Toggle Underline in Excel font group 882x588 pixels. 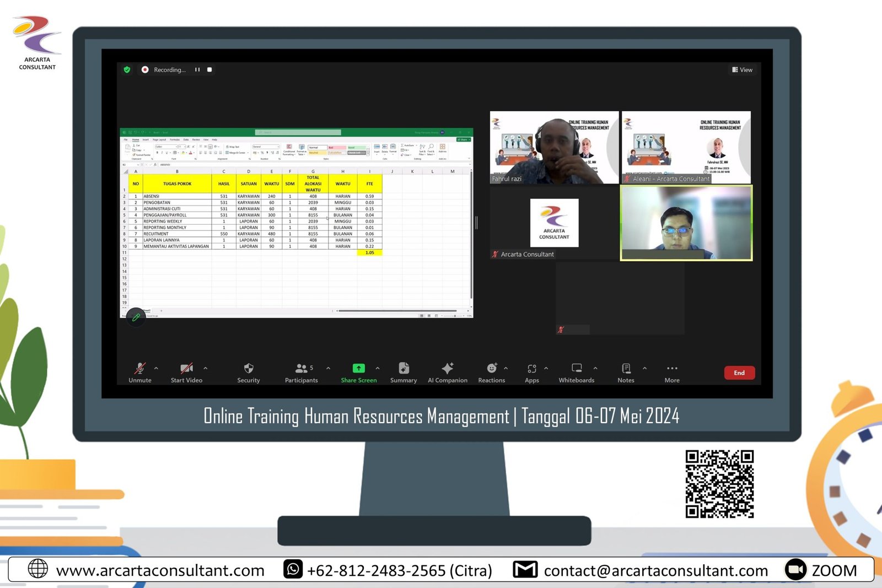click(x=166, y=153)
